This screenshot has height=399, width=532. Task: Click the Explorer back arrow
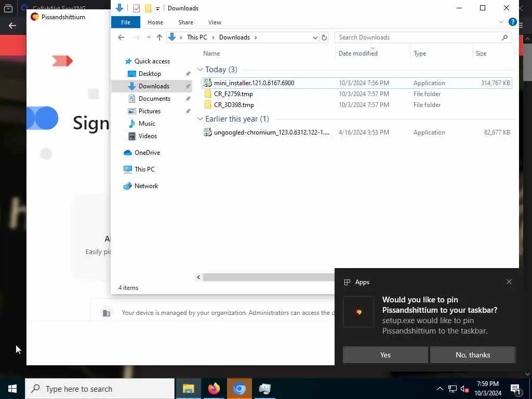coord(121,37)
